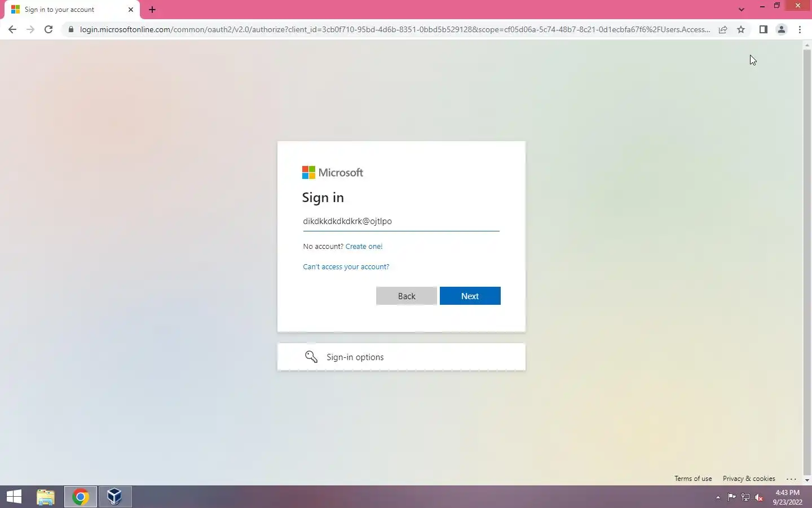This screenshot has width=812, height=508.
Task: Select the Sign in to your account tab
Action: pyautogui.click(x=72, y=10)
